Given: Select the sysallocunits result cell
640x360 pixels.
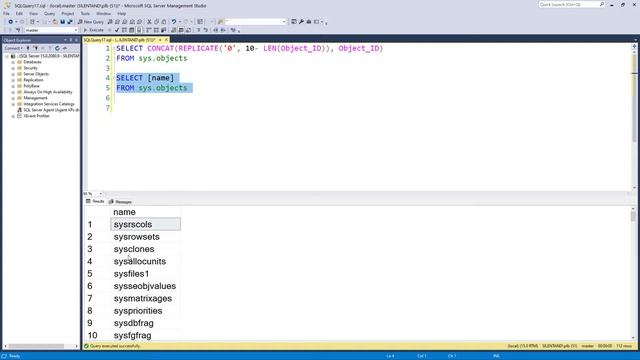Looking at the screenshot, I should click(145, 261).
